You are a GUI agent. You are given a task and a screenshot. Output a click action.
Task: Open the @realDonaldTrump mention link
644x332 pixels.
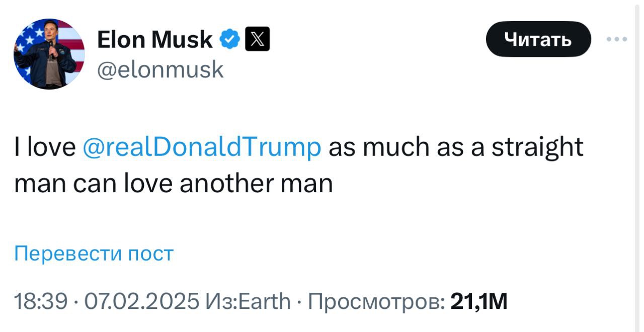(x=201, y=147)
